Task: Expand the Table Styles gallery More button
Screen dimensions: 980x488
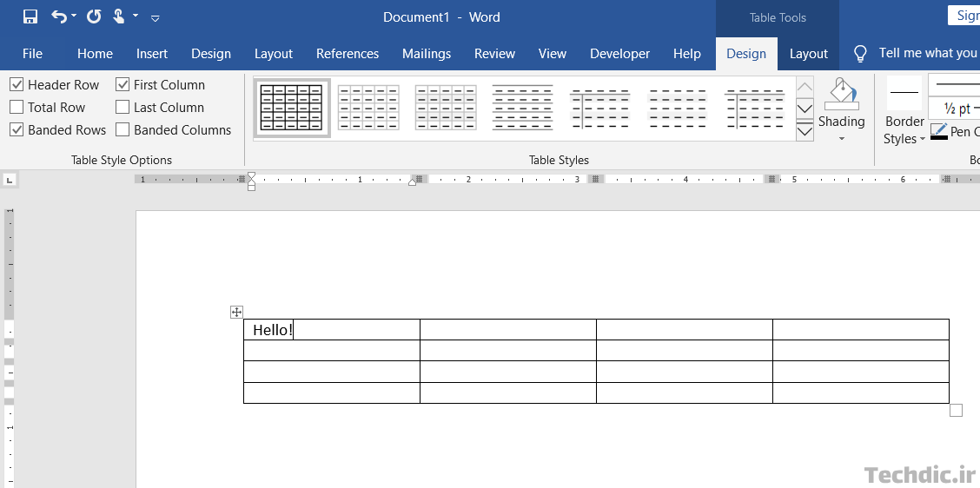Action: tap(805, 130)
